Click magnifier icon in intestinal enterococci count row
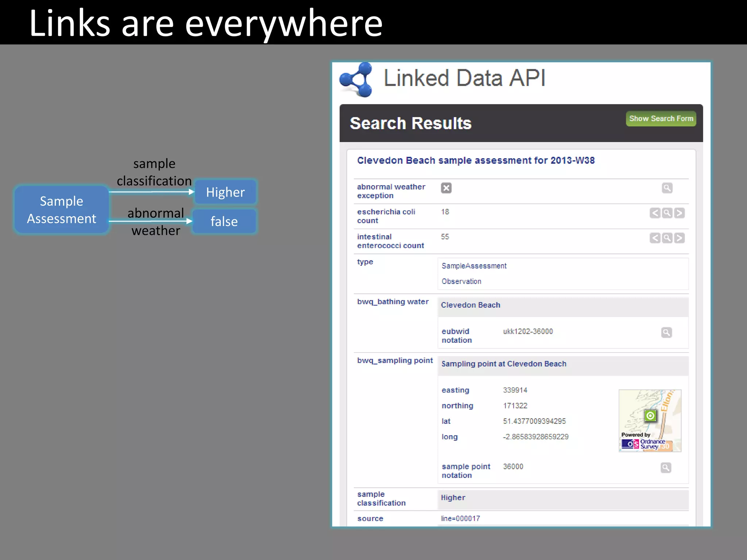The height and width of the screenshot is (560, 747). pyautogui.click(x=667, y=238)
